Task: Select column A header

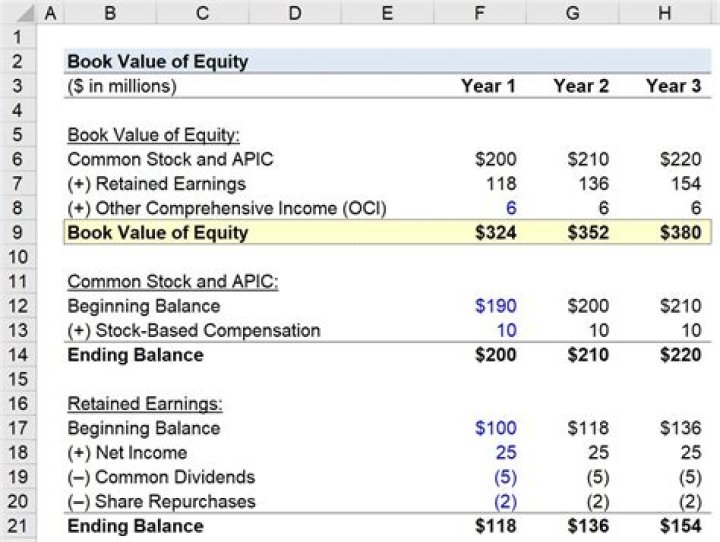Action: tap(50, 13)
